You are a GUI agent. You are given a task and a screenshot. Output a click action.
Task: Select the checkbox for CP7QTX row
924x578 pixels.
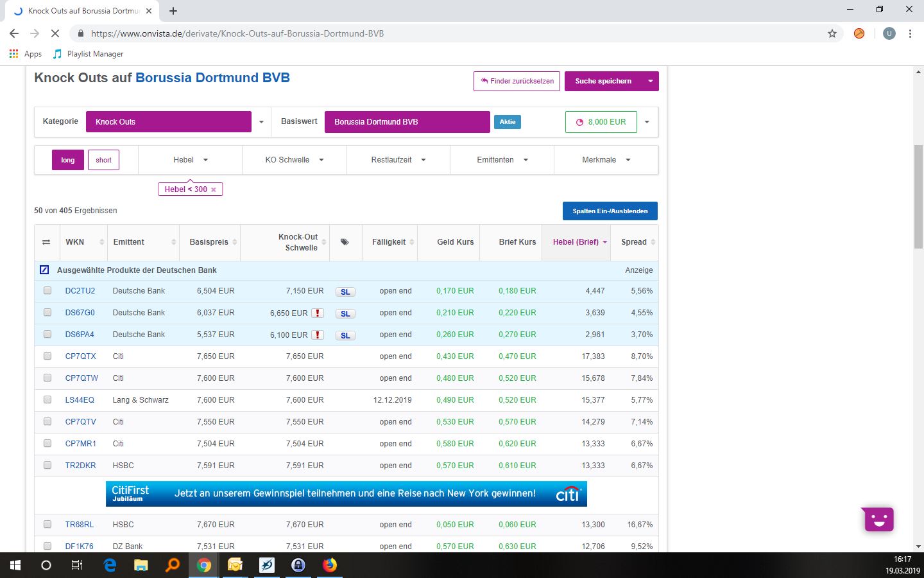[47, 356]
